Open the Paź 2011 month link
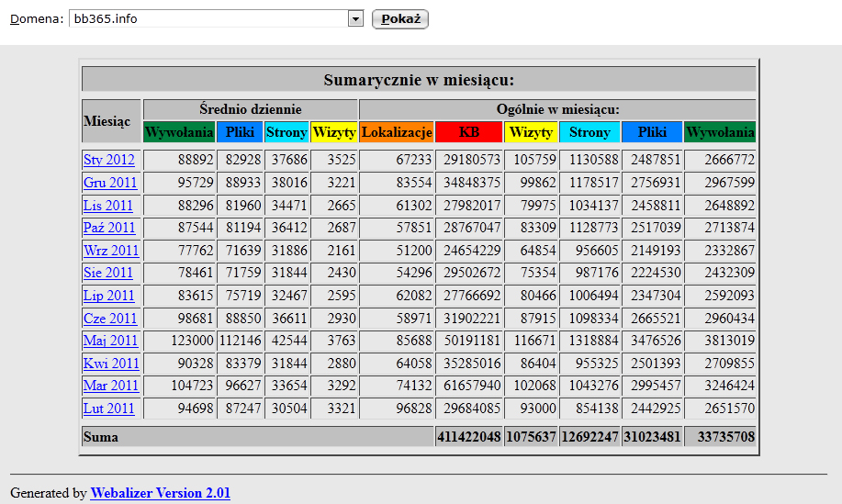Viewport: 842px width, 504px height. click(x=109, y=228)
